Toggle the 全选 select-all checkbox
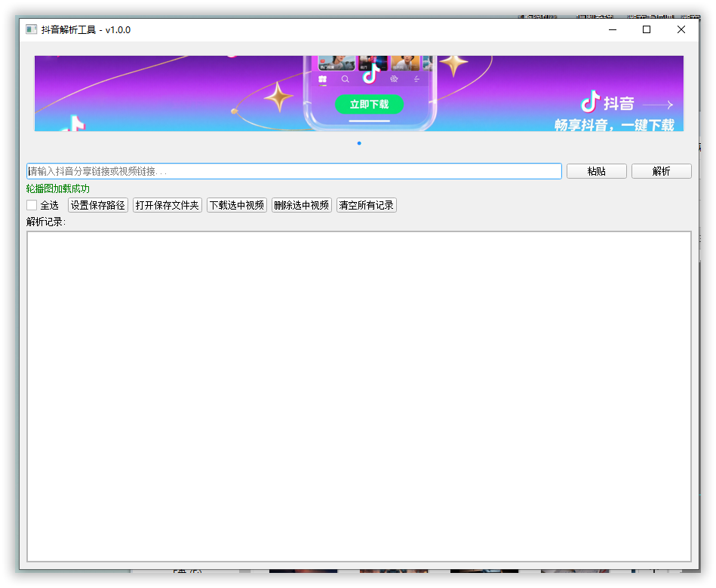Image resolution: width=716 pixels, height=588 pixels. pos(32,205)
